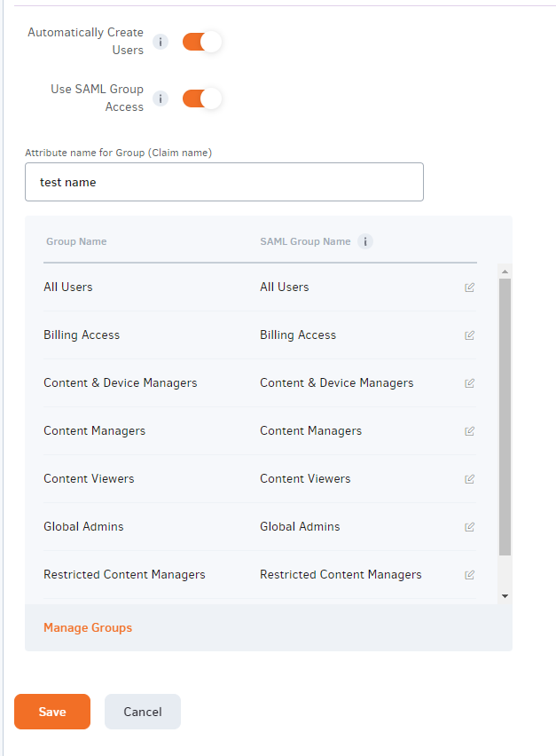Edit Restricted Content Managers SAML name
Image resolution: width=556 pixels, height=756 pixels.
470,575
